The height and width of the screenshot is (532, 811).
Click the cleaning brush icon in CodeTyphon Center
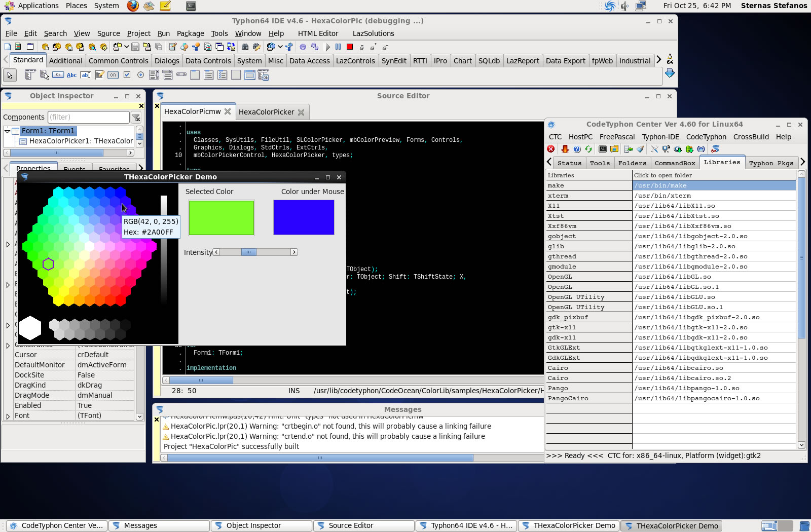pyautogui.click(x=641, y=149)
